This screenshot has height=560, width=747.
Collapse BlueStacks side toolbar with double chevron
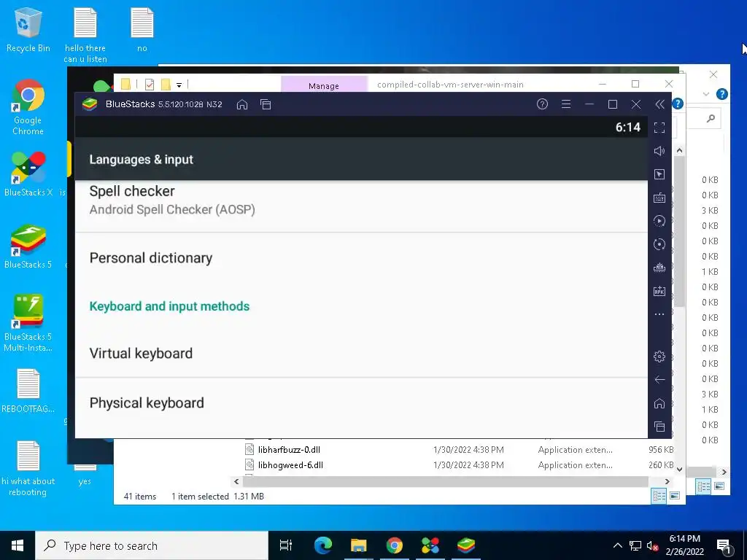pos(659,104)
